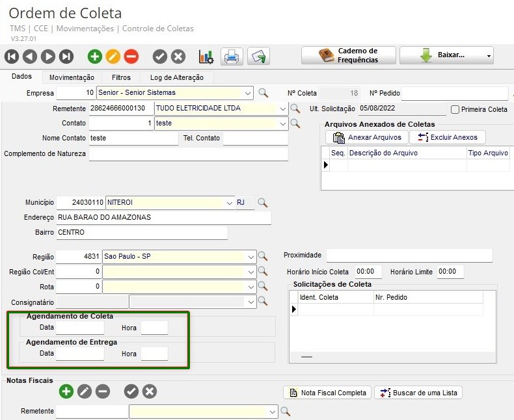Expand Rota dropdown
This screenshot has height=420, width=514.
tap(251, 287)
